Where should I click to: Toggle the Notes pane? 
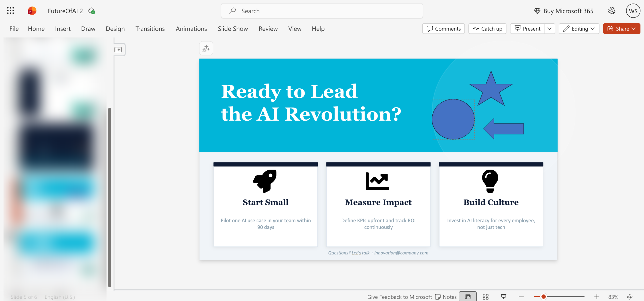(446, 297)
